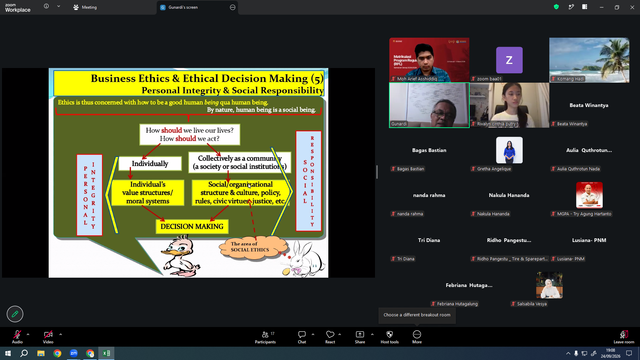Click the green encryption shield icon
Viewport: 640px width, 360px height.
556,7
